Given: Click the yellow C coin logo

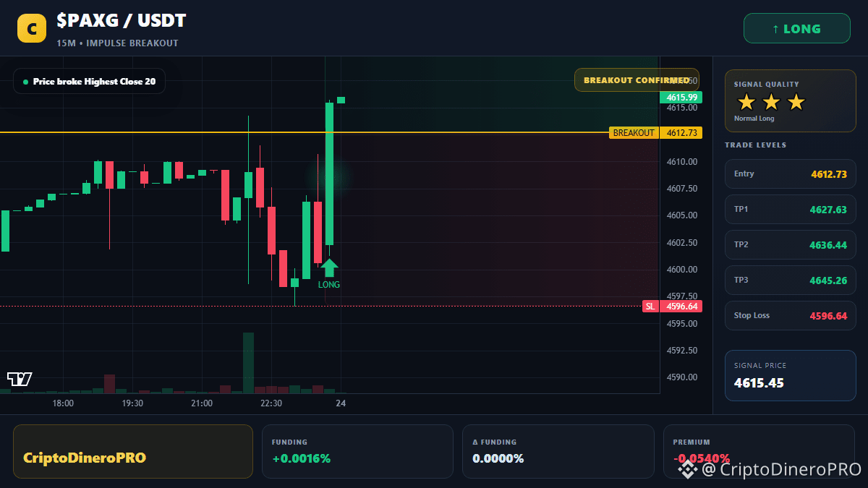Looking at the screenshot, I should 31,29.
